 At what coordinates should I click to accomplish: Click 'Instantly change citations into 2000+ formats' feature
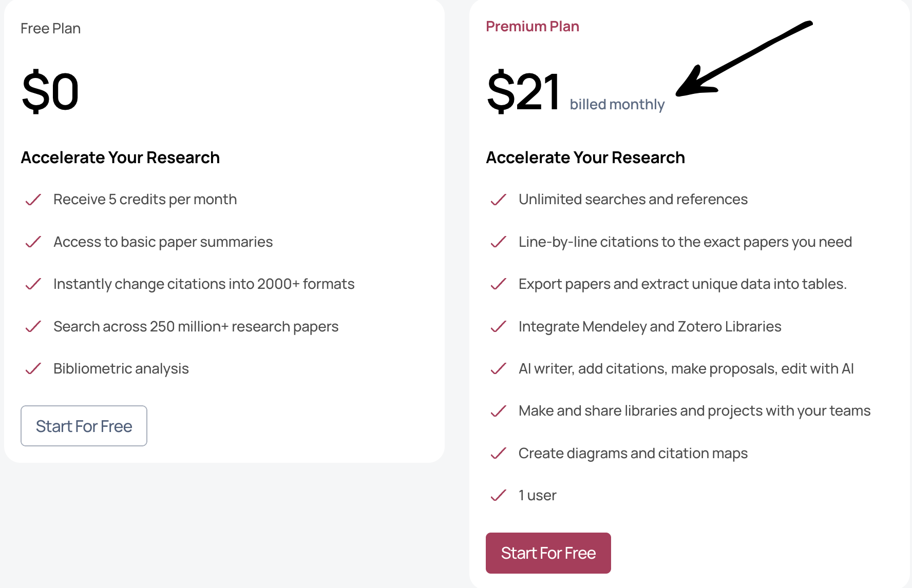(203, 284)
